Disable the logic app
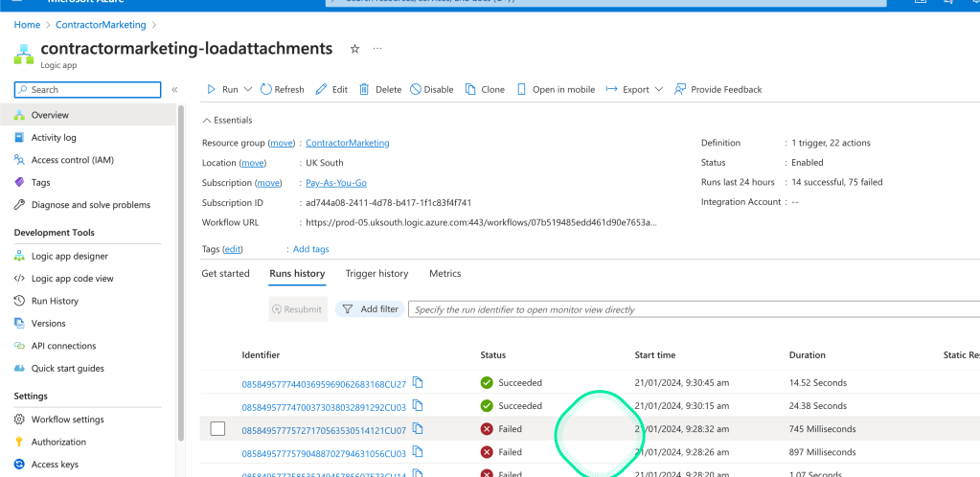Viewport: 980px width, 477px height. point(432,89)
